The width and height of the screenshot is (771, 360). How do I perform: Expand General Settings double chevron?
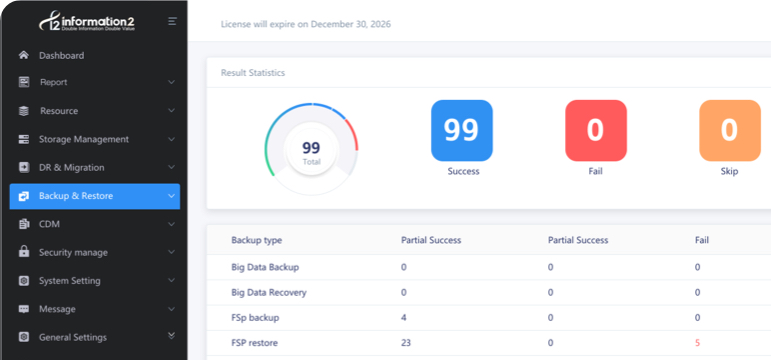tap(171, 336)
